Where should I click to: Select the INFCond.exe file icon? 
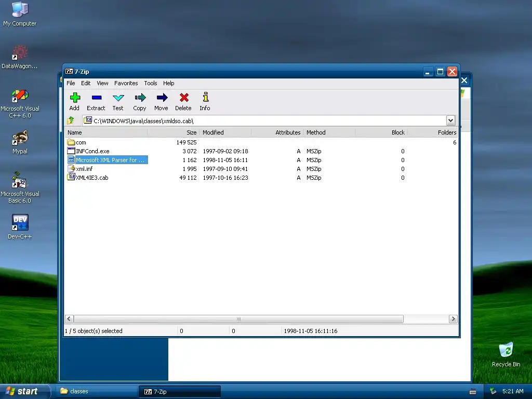pyautogui.click(x=71, y=151)
